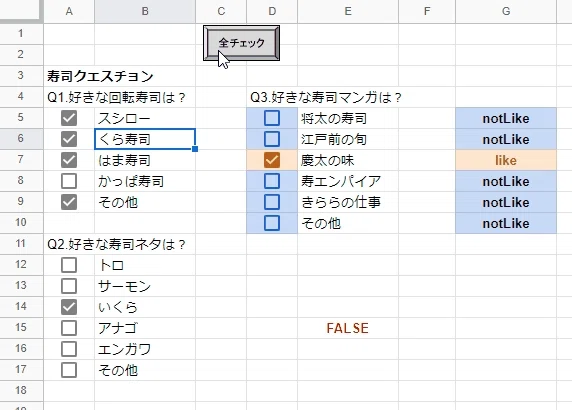Click the 全チェック button
572x410 pixels.
point(241,43)
